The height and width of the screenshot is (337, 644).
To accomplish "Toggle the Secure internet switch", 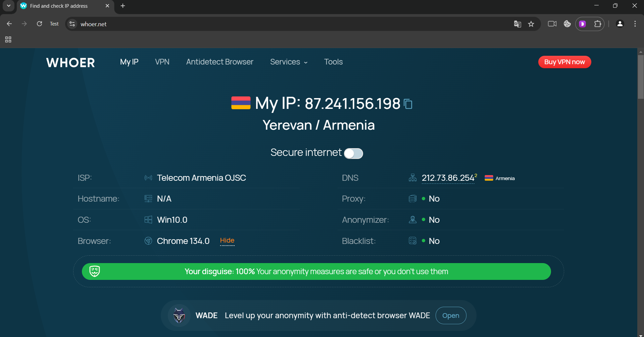I will [353, 153].
